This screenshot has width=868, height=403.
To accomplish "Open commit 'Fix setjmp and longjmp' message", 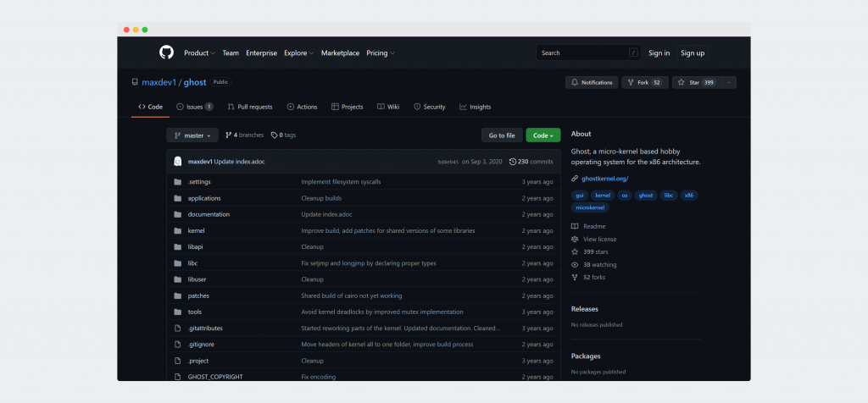I will coord(369,263).
